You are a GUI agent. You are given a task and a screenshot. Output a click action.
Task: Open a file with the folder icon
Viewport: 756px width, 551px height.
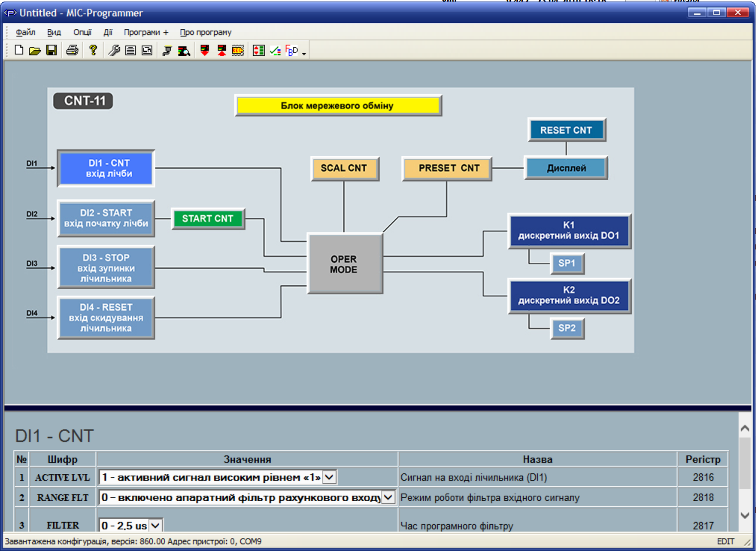point(35,50)
